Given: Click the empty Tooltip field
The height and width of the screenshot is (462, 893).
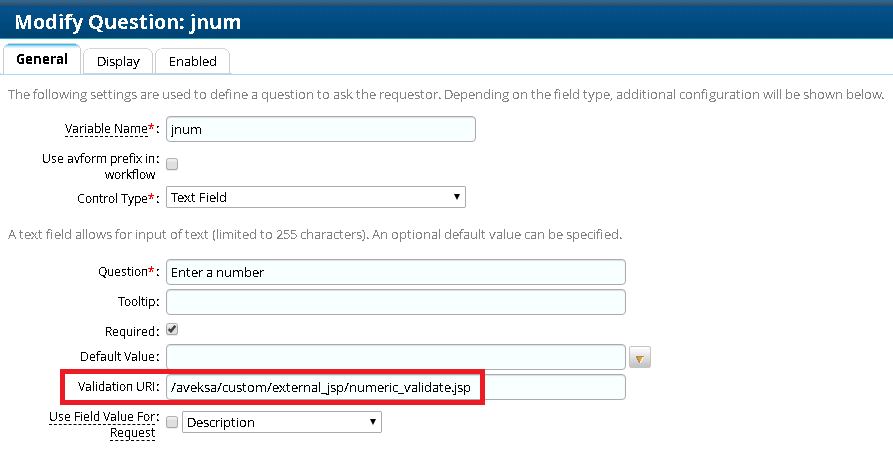Looking at the screenshot, I should pos(396,301).
